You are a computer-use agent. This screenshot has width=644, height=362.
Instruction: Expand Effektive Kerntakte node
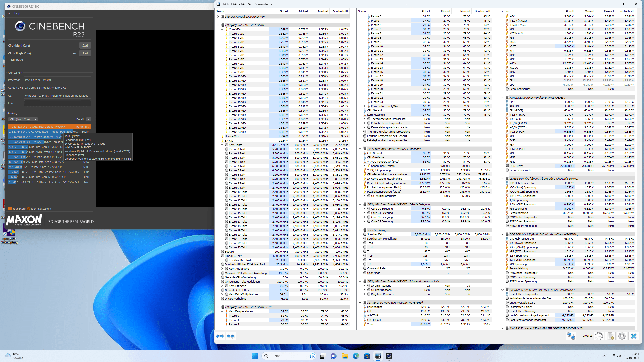coord(222,260)
